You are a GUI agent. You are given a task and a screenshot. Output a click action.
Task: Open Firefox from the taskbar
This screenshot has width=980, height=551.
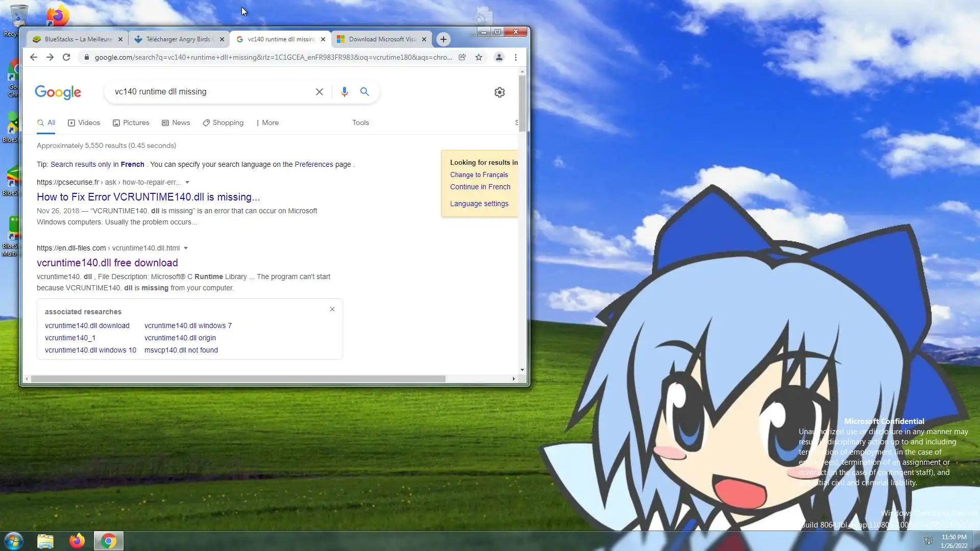(x=77, y=541)
